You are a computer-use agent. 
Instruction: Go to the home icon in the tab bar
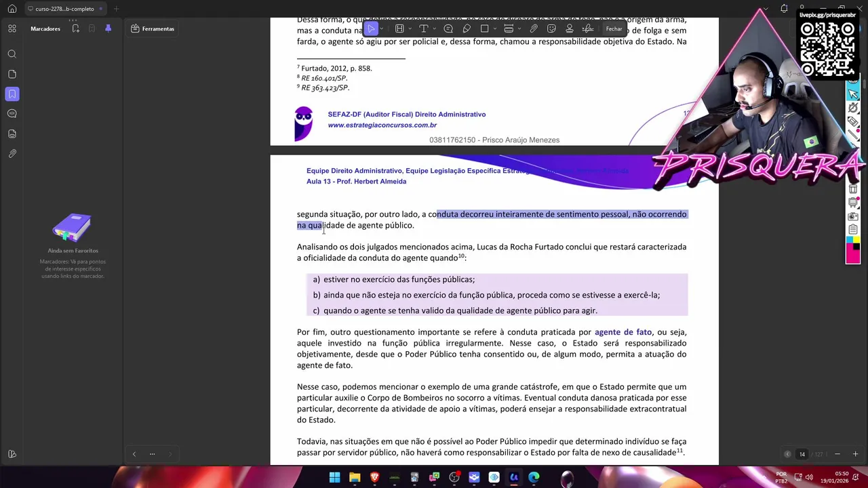pyautogui.click(x=12, y=9)
